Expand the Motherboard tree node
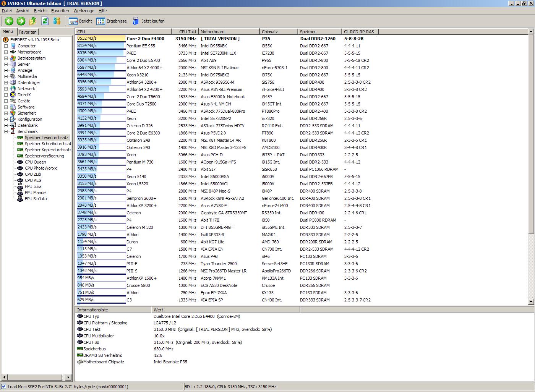The height and width of the screenshot is (392, 535). tap(6, 52)
